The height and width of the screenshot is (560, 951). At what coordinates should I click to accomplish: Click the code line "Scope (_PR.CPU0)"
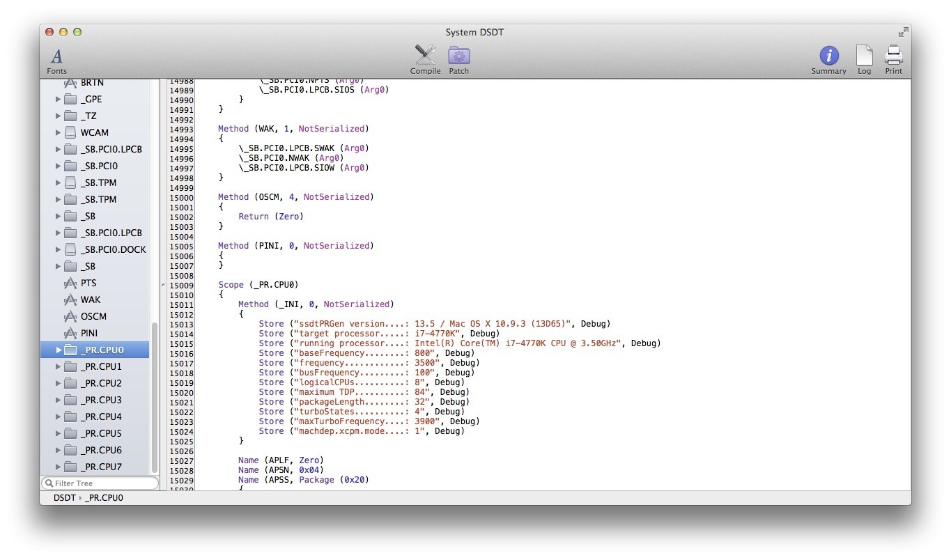(x=258, y=285)
